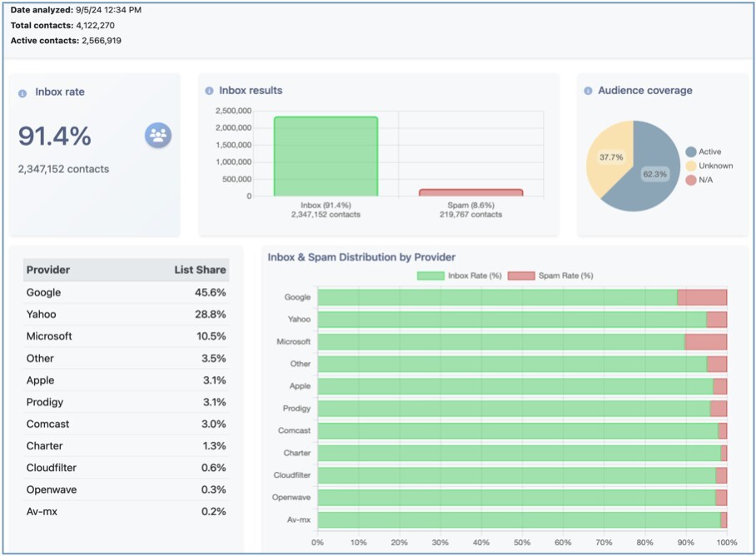Click Google's red spam bar segment
This screenshot has width=756, height=556.
(702, 297)
